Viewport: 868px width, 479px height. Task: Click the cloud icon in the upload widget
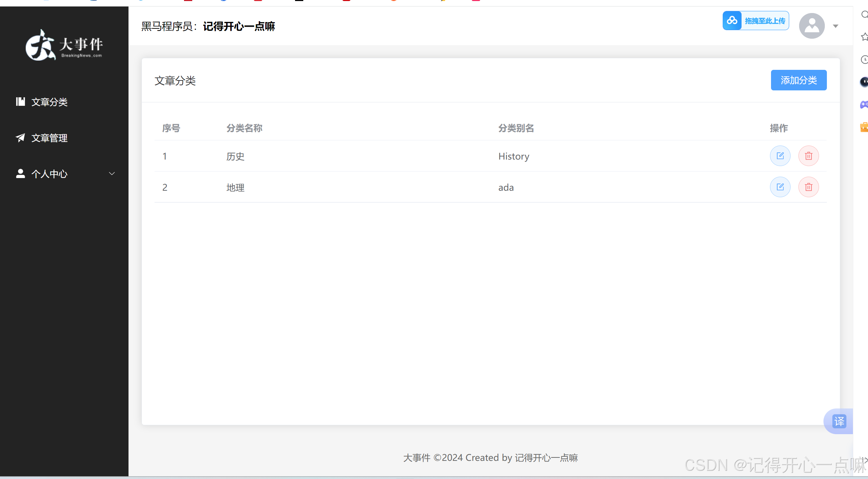point(732,21)
